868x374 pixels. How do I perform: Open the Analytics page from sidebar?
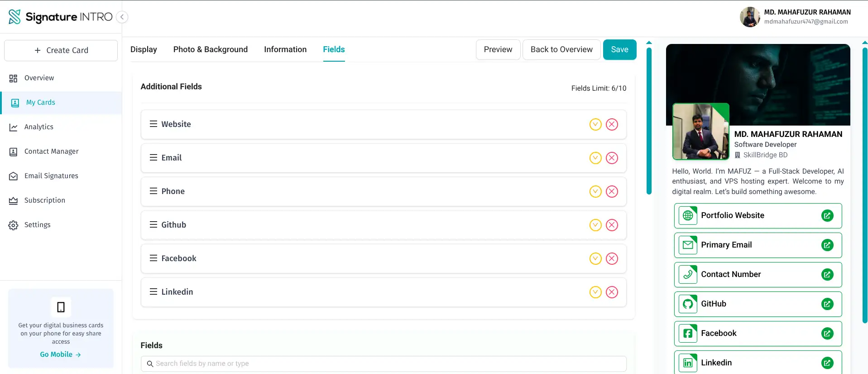click(39, 127)
